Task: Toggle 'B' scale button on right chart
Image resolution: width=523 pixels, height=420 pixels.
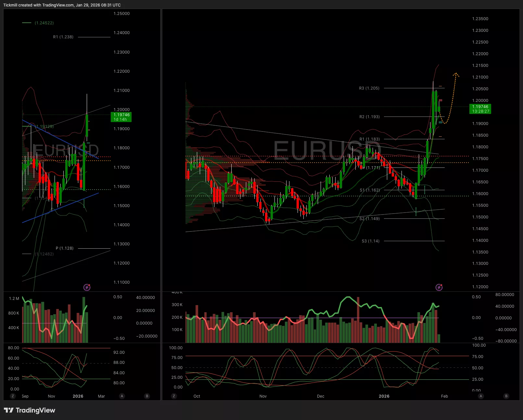Action: tap(506, 396)
